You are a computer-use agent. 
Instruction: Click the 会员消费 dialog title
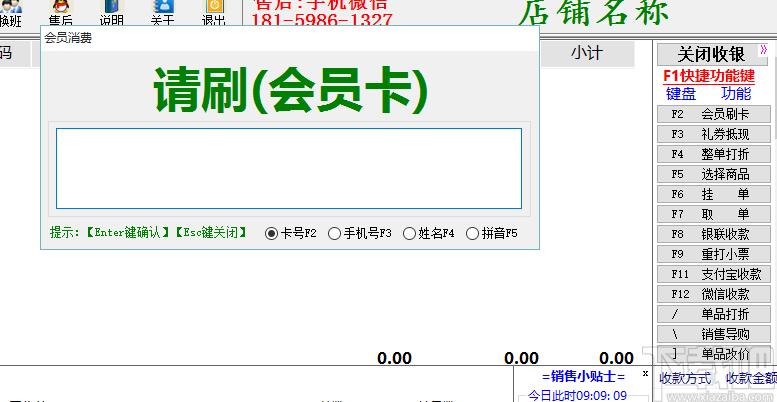click(68, 38)
